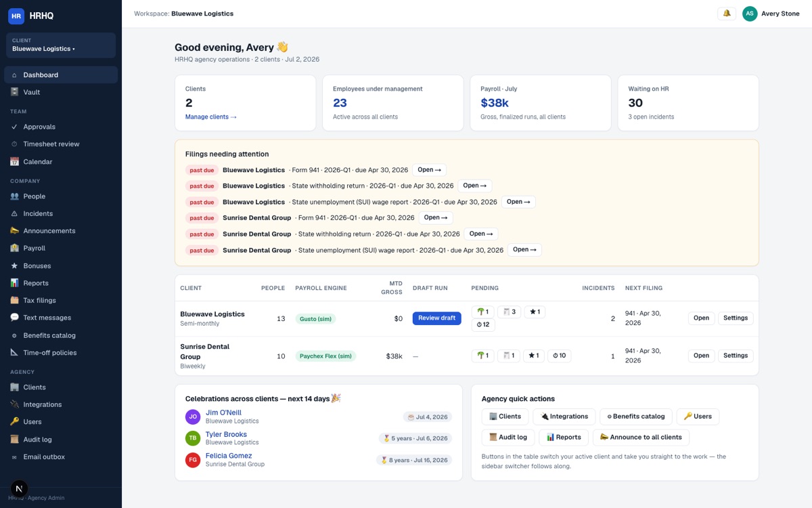The width and height of the screenshot is (812, 508).
Task: Open Felicia Gomez's profile link
Action: [229, 456]
